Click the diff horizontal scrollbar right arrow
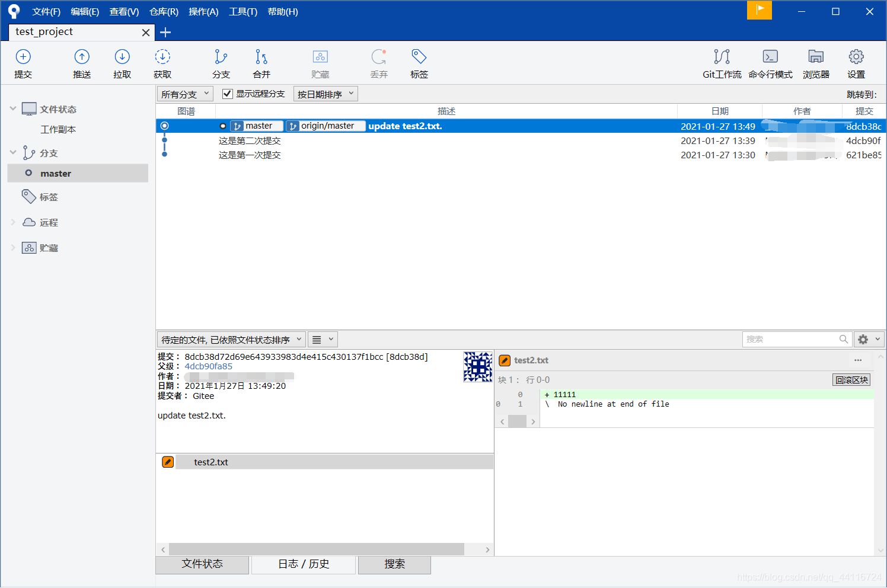The height and width of the screenshot is (588, 887). pos(533,421)
